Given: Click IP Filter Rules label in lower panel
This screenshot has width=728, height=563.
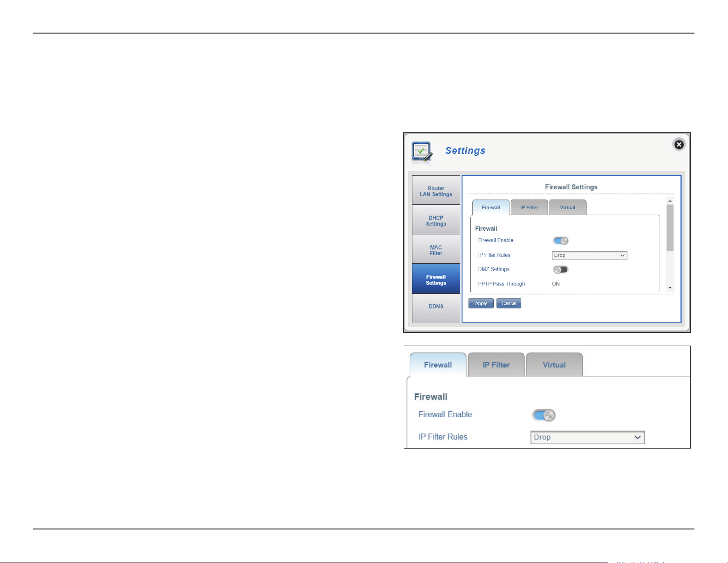Looking at the screenshot, I should (x=443, y=437).
